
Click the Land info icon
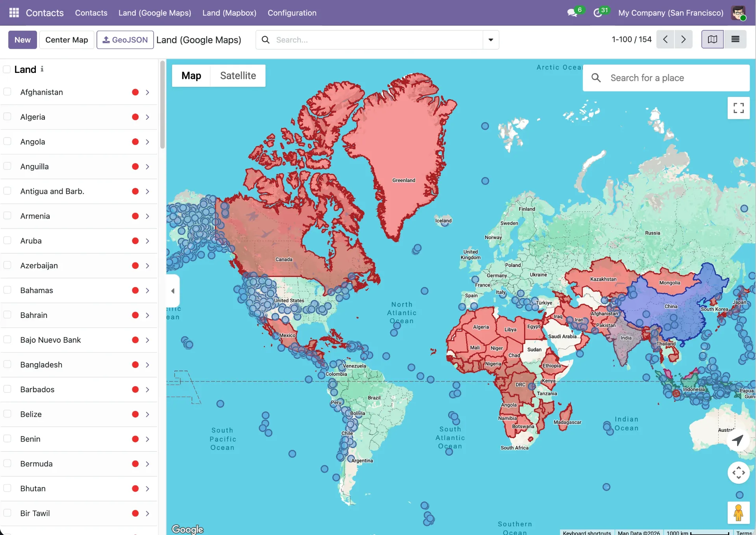click(42, 69)
